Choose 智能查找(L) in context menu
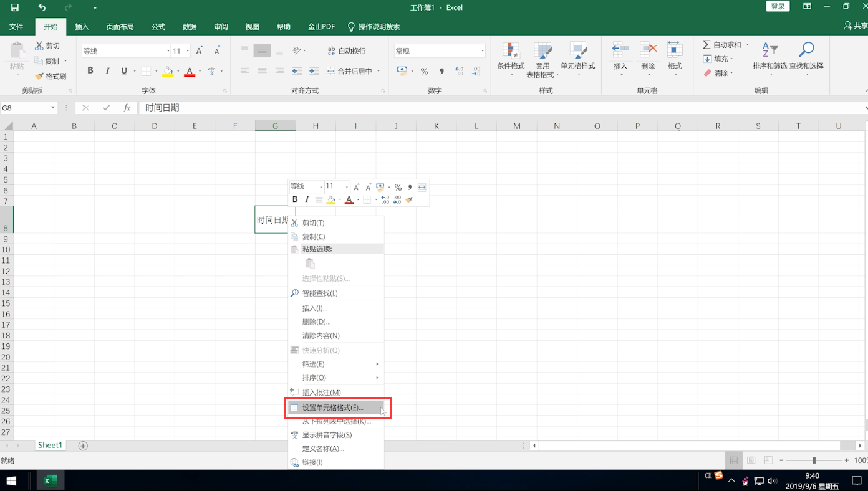 (336, 293)
